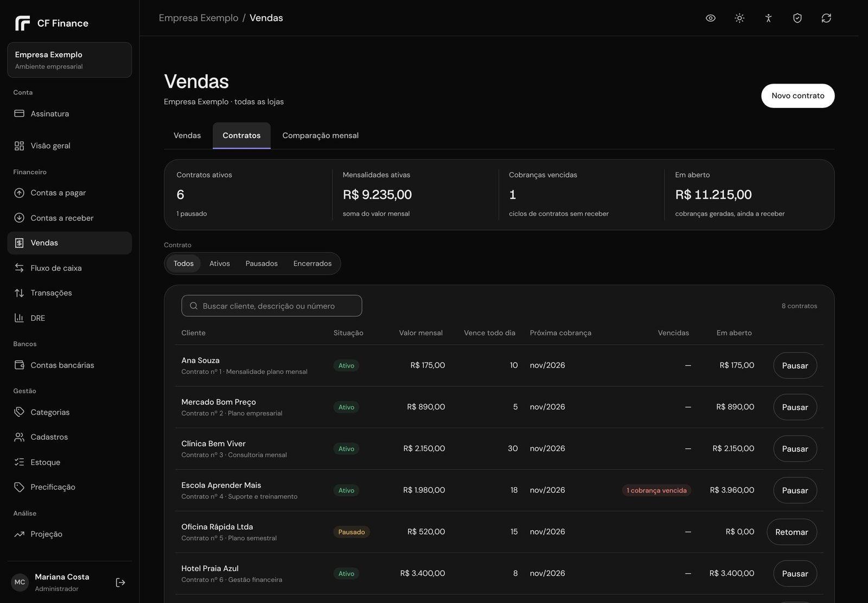Screen dimensions: 868x603
Task: Filter contracts by Pausados
Action: [x=261, y=263]
